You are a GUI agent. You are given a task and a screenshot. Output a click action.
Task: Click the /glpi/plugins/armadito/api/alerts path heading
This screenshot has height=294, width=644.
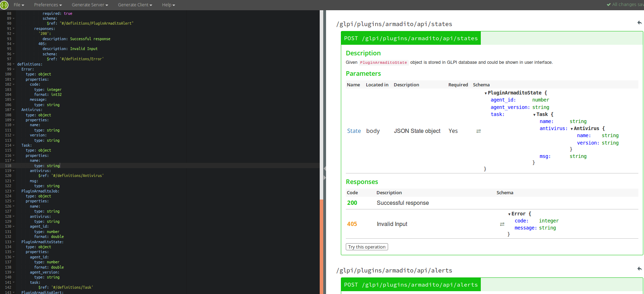394,270
